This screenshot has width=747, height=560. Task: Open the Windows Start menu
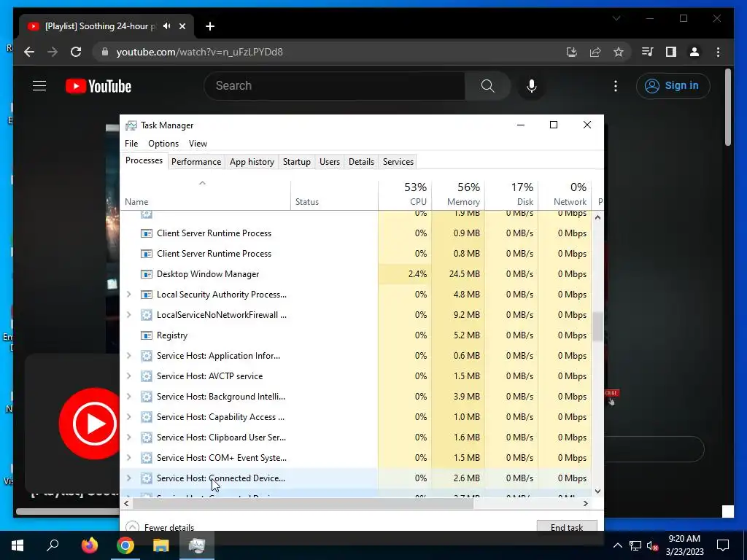18,545
